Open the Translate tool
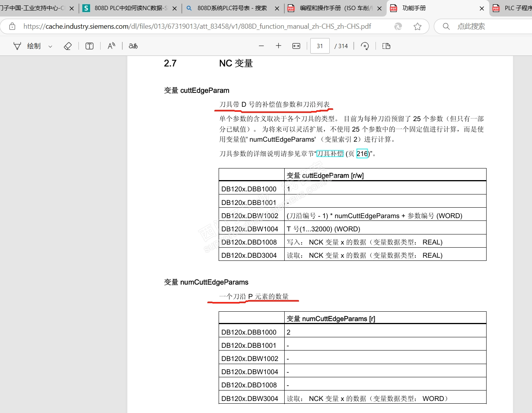The image size is (532, 413). [x=133, y=46]
